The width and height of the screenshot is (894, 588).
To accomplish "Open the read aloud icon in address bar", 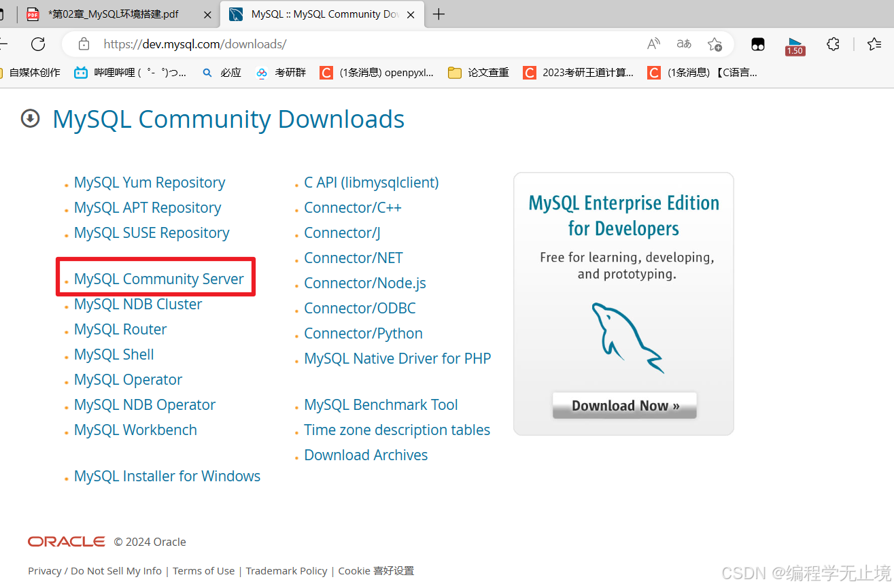I will point(653,44).
